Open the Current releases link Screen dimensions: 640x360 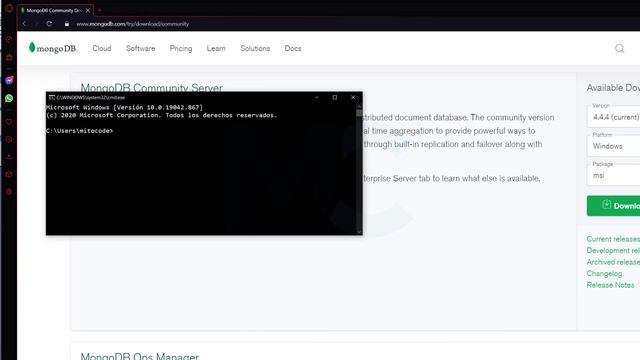tap(613, 239)
